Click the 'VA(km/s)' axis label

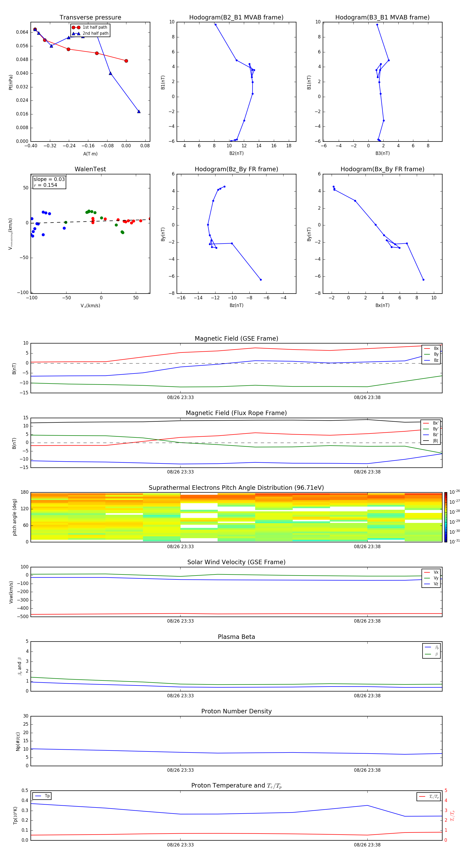[x=90, y=306]
